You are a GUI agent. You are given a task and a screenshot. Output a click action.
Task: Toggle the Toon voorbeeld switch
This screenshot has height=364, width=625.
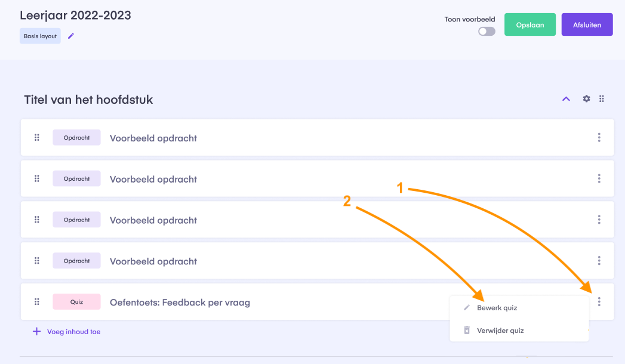click(487, 32)
